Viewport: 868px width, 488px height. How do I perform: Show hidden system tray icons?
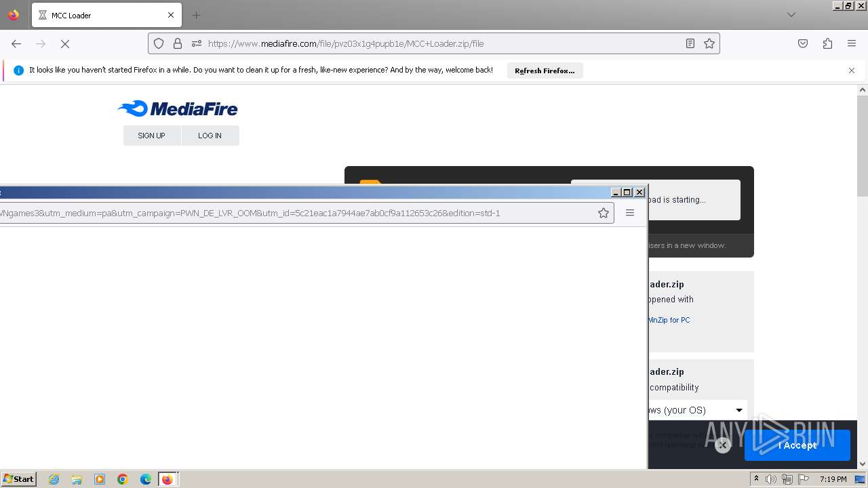click(756, 479)
